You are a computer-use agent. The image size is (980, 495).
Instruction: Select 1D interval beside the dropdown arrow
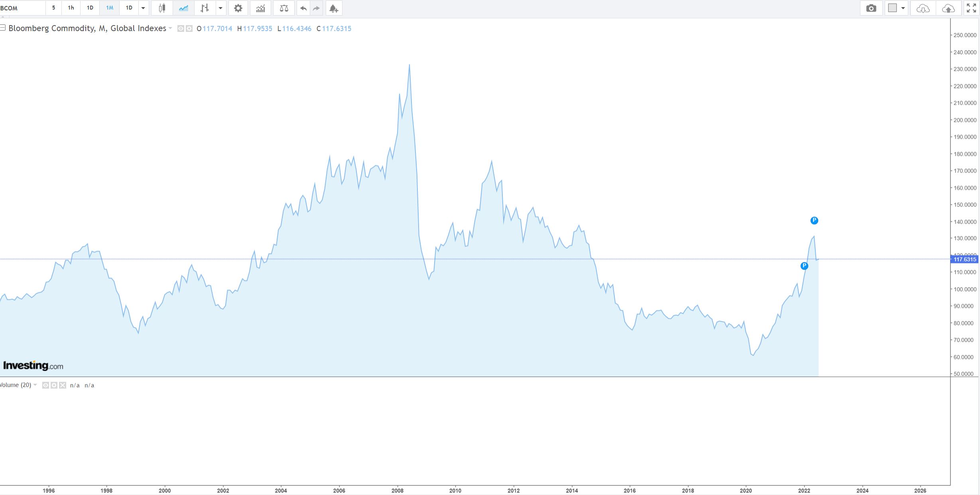pyautogui.click(x=129, y=8)
